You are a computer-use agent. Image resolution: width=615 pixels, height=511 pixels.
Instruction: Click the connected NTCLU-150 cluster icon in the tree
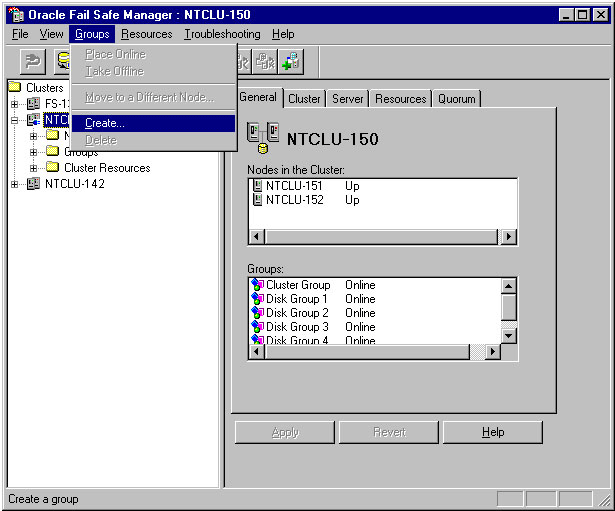[x=33, y=120]
